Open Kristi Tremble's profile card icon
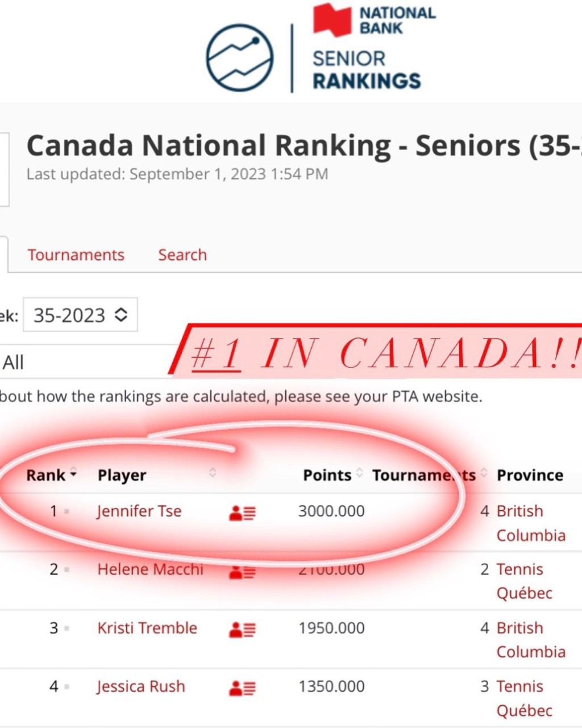 pos(243,630)
